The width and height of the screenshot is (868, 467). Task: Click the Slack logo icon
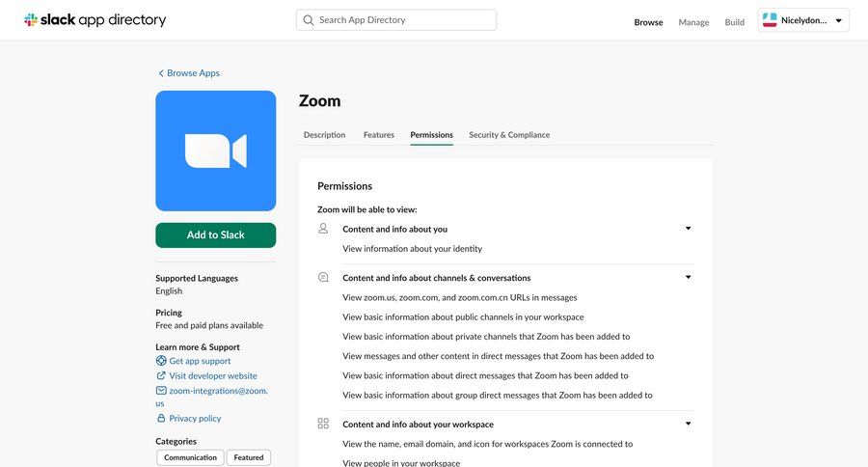(x=31, y=20)
